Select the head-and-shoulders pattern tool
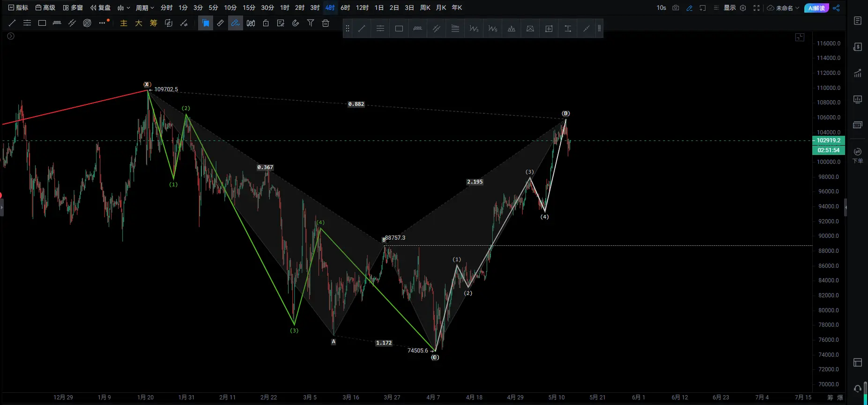This screenshot has width=868, height=405. [512, 29]
